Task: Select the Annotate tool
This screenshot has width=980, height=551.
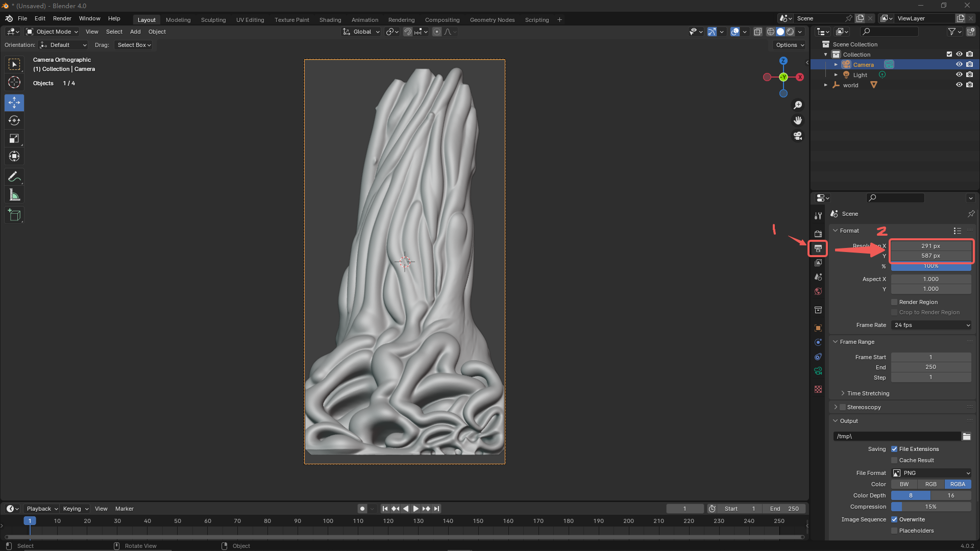Action: (14, 177)
